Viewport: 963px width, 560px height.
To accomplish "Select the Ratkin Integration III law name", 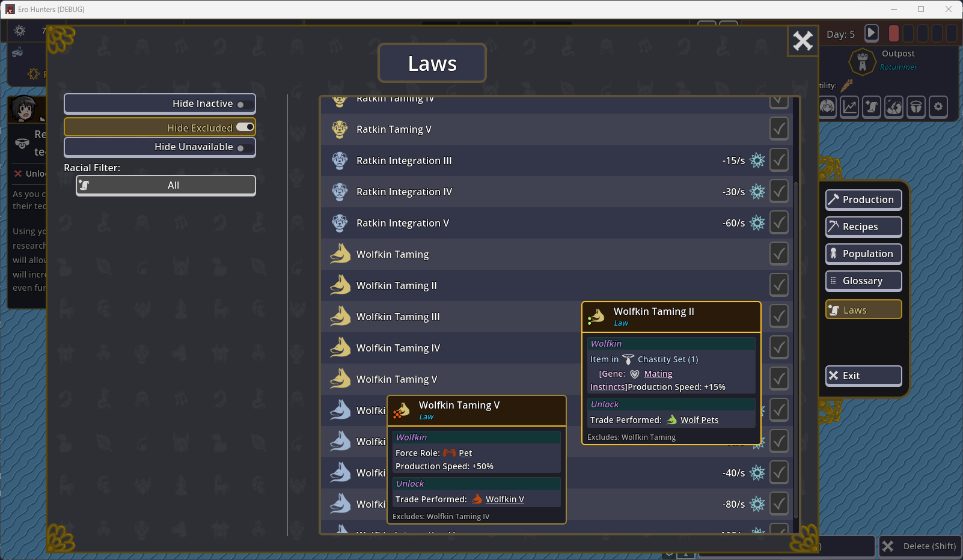I will 404,160.
